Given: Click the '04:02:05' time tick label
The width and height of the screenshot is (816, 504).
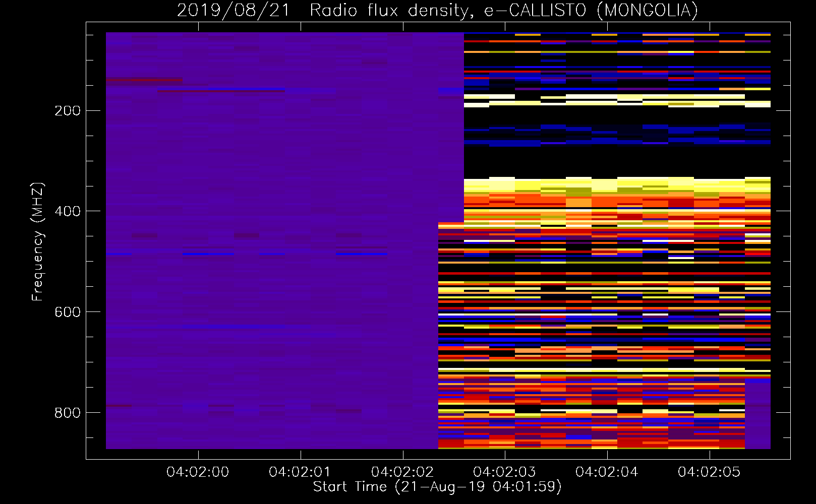Looking at the screenshot, I should [x=709, y=472].
